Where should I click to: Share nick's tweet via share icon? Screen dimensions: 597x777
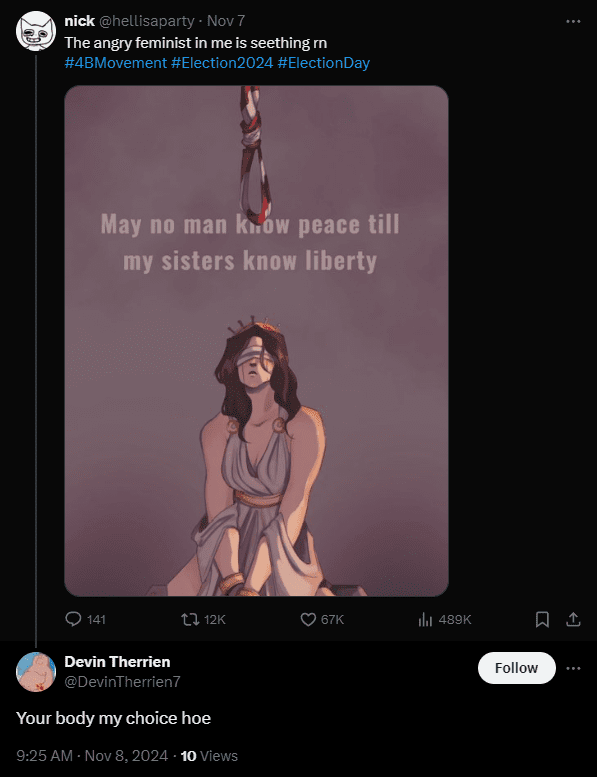click(x=573, y=619)
